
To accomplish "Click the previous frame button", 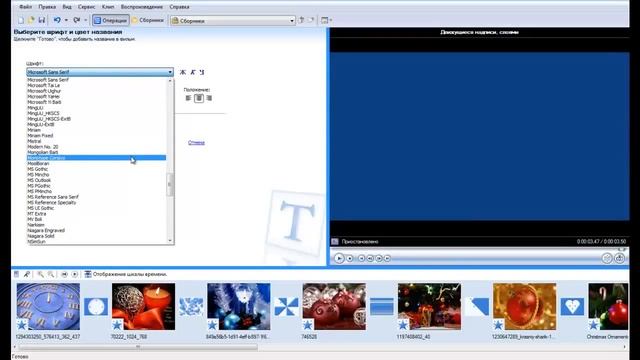I will [370, 258].
